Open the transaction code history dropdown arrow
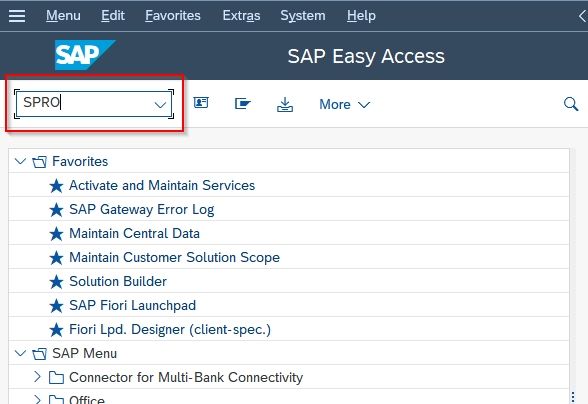The width and height of the screenshot is (588, 404). pyautogui.click(x=160, y=104)
